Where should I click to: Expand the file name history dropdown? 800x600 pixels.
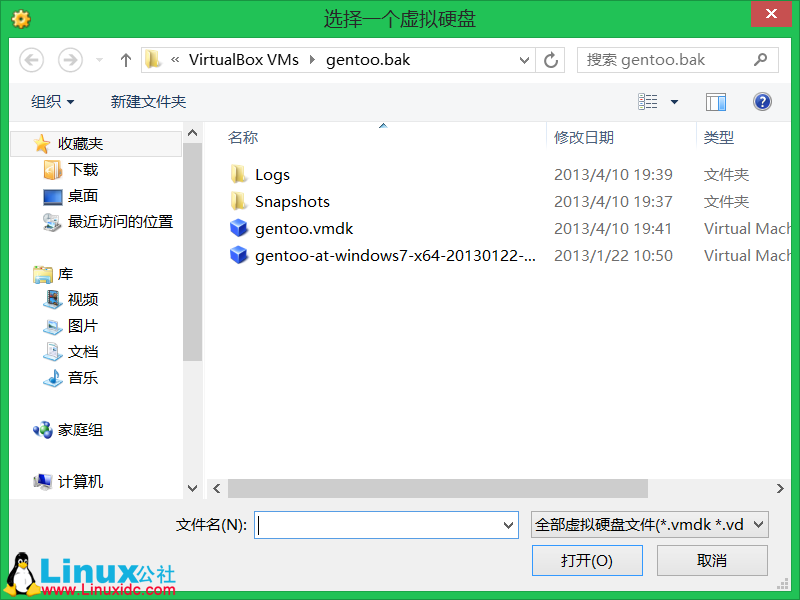coord(508,525)
